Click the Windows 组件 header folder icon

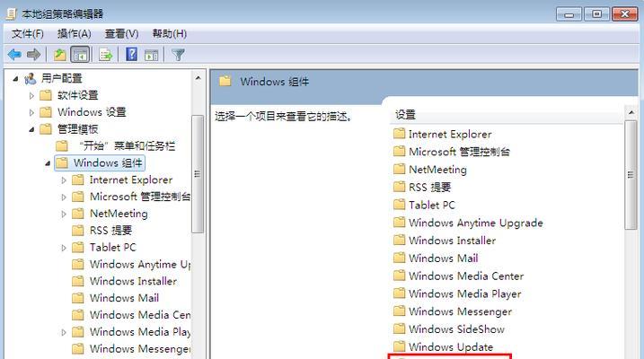225,81
